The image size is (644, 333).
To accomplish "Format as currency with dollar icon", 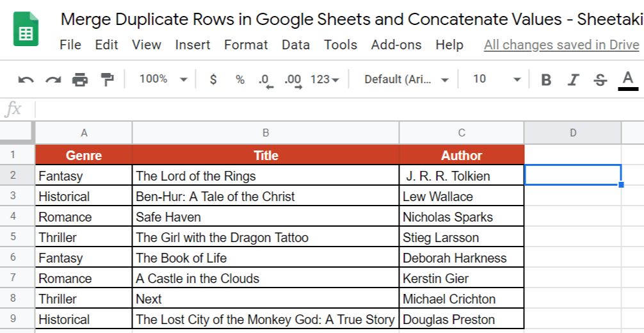I will [x=213, y=79].
